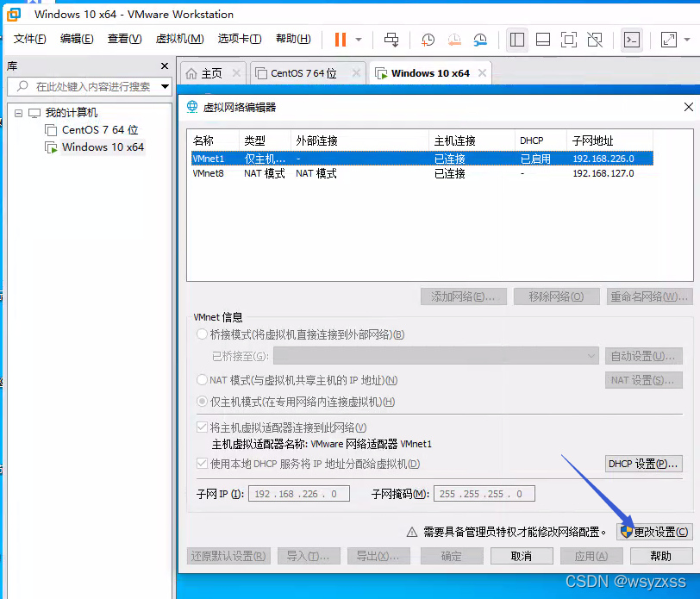Viewport: 700px width, 599px height.
Task: Click the VMware Workstation title bar logo
Action: [14, 15]
